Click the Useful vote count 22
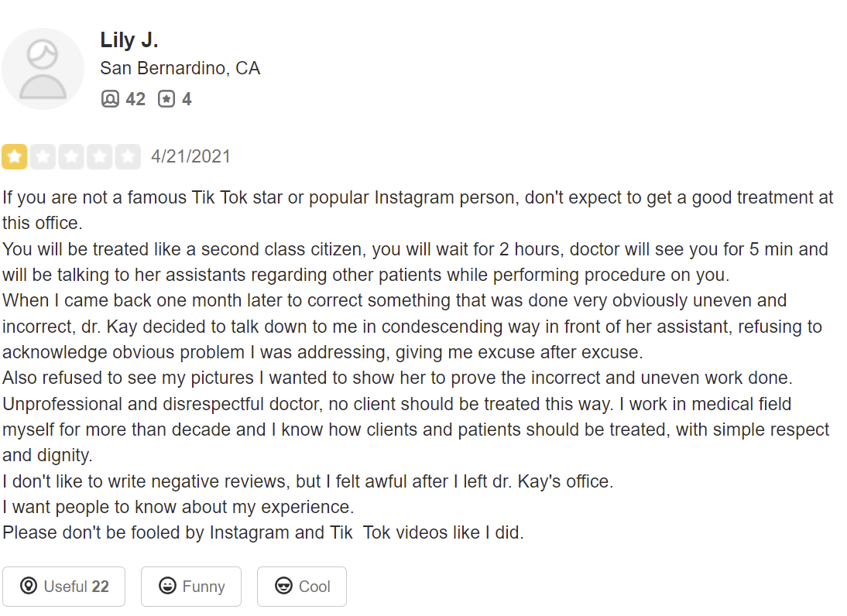Screen dimensions: 847x616 [x=100, y=587]
